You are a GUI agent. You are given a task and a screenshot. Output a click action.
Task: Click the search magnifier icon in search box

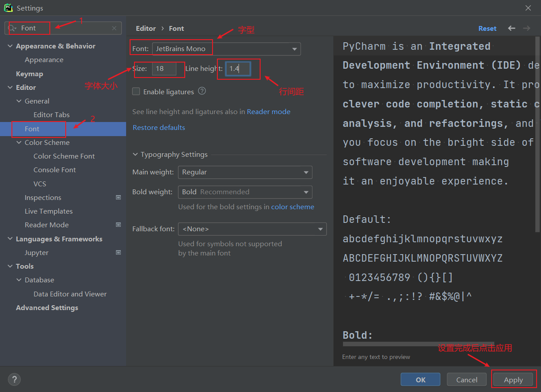click(x=13, y=28)
